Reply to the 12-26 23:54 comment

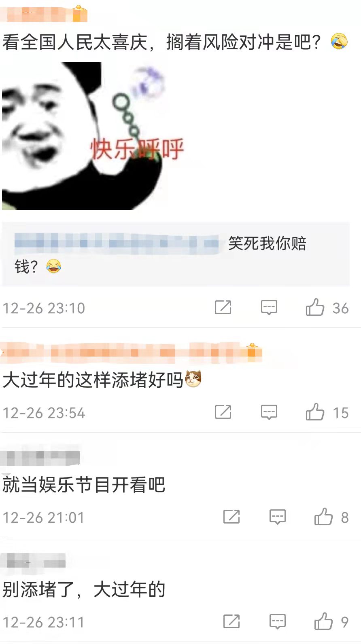[269, 412]
